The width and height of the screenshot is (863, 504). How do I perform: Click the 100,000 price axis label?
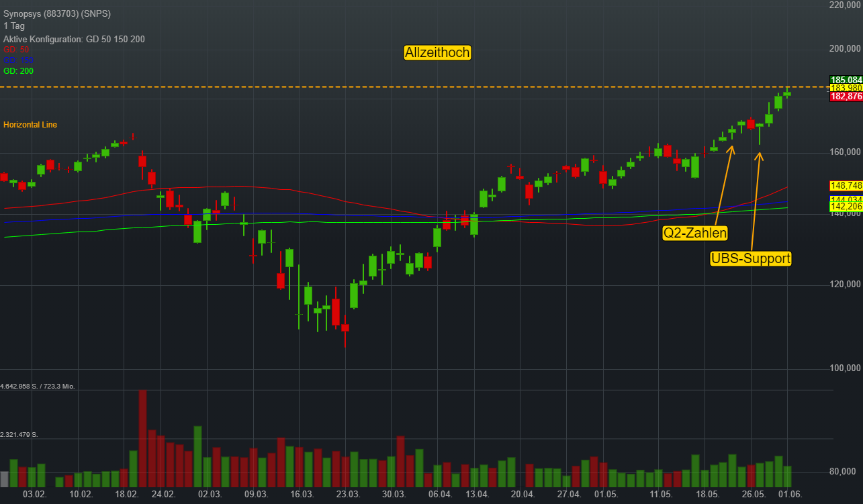coord(845,368)
